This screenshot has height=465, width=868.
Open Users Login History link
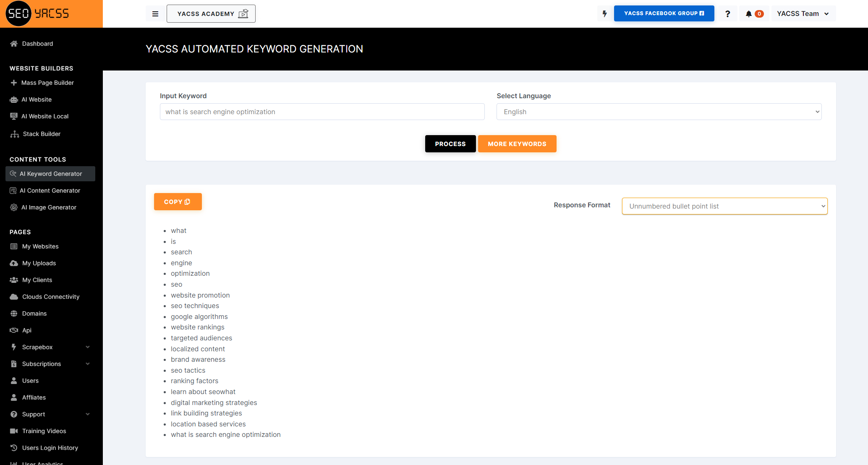click(50, 448)
